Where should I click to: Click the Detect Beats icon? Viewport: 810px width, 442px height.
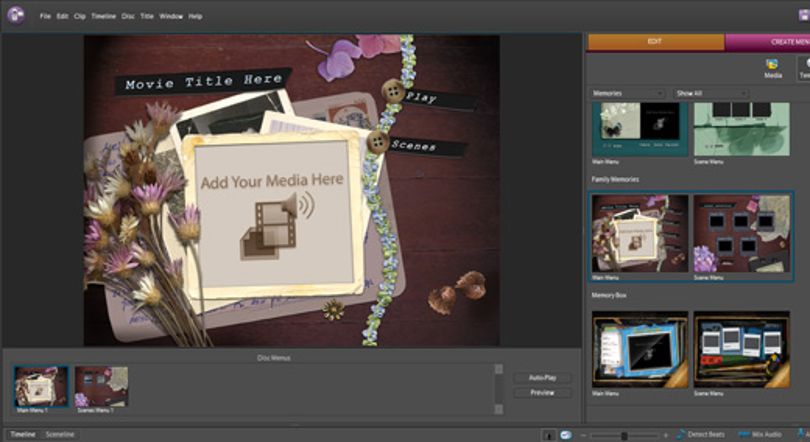(x=681, y=434)
